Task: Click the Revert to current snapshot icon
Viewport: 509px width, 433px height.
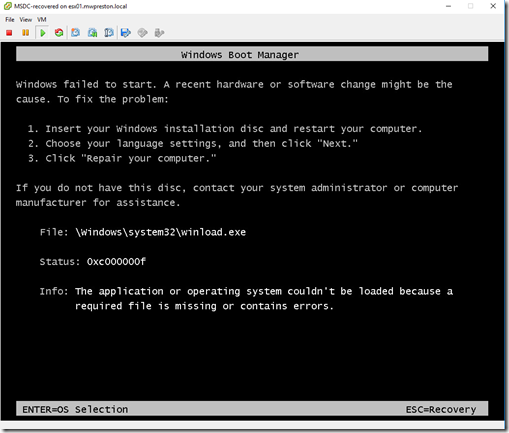Action: [x=92, y=33]
